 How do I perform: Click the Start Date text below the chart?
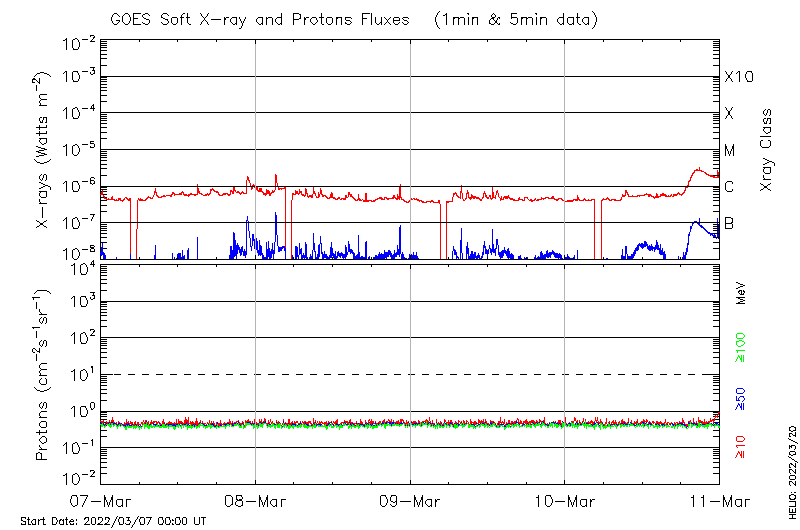pos(113,521)
